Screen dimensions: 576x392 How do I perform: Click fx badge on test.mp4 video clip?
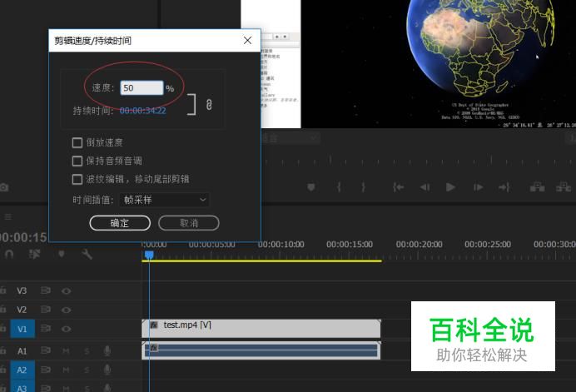(154, 325)
